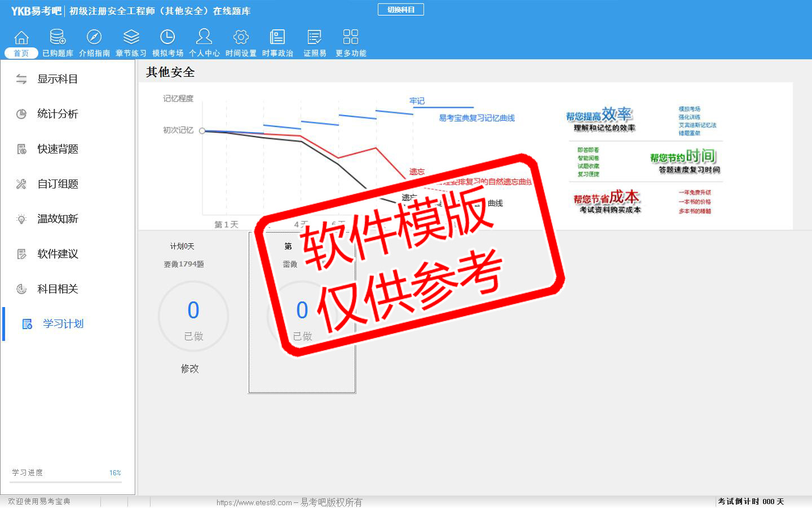
Task: Toggle 显示科目 in the sidebar
Action: (57, 80)
